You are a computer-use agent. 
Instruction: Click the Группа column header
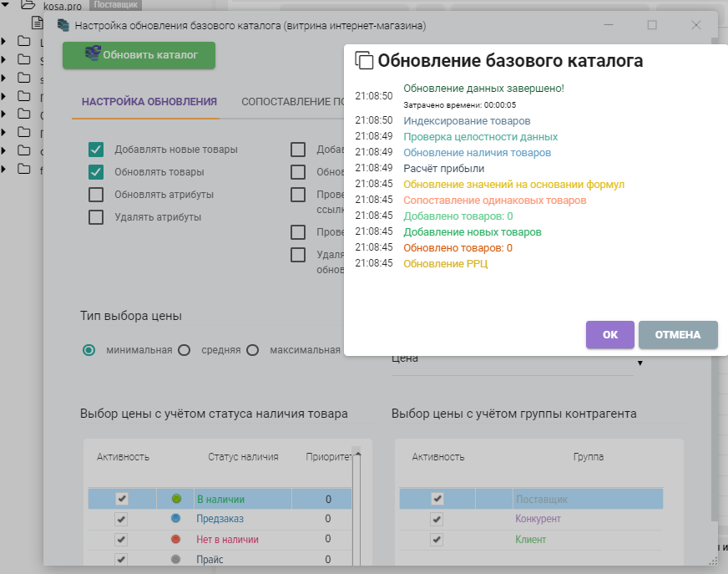pos(589,457)
